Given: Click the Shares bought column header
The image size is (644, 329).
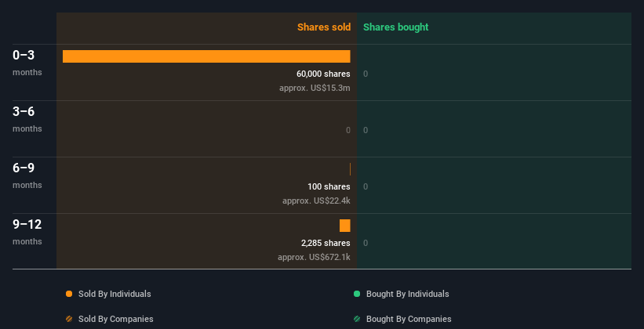Looking at the screenshot, I should [x=396, y=27].
